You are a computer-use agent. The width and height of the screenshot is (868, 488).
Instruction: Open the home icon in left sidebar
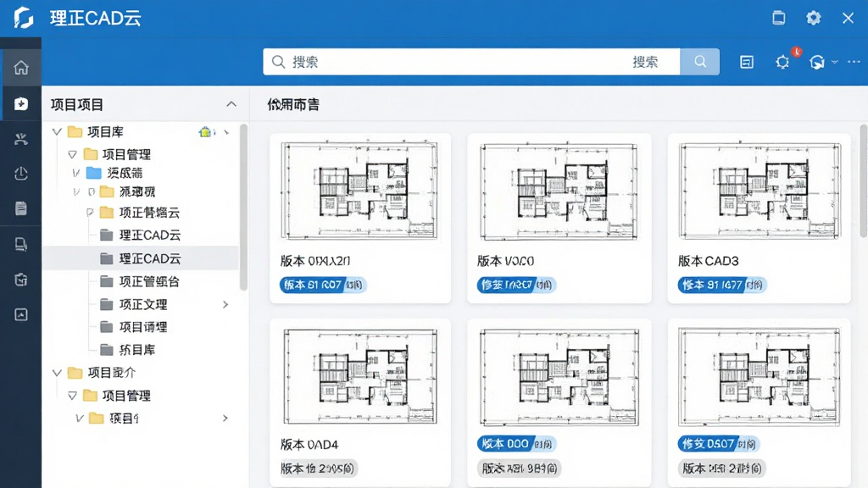tap(21, 68)
